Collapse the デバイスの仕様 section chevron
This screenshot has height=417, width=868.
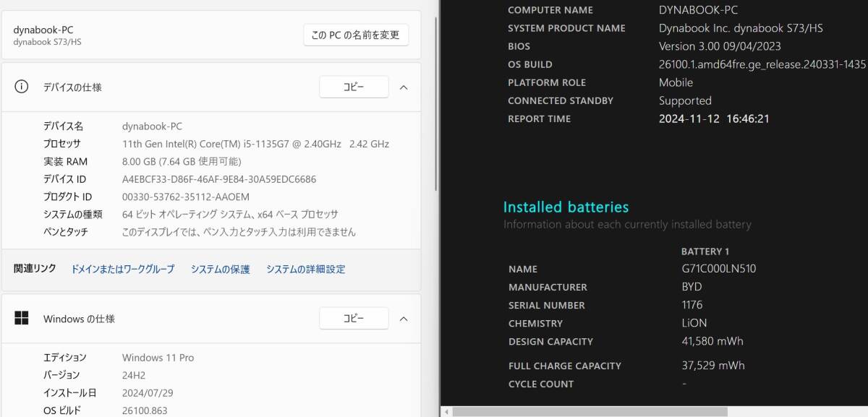pyautogui.click(x=404, y=87)
